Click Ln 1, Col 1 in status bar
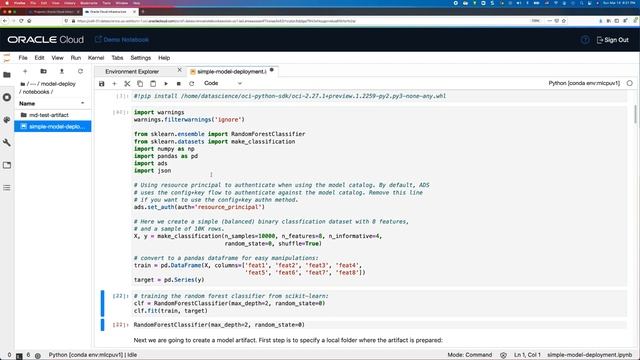 (x=527, y=355)
